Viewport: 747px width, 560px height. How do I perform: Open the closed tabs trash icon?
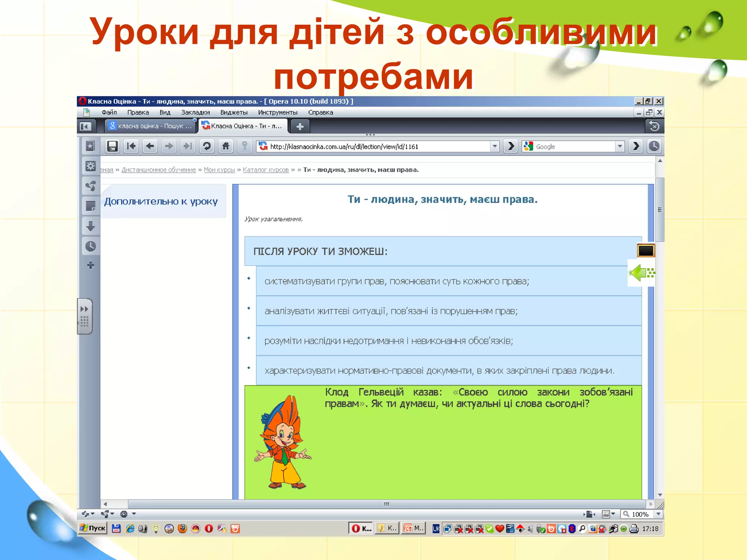coord(654,126)
